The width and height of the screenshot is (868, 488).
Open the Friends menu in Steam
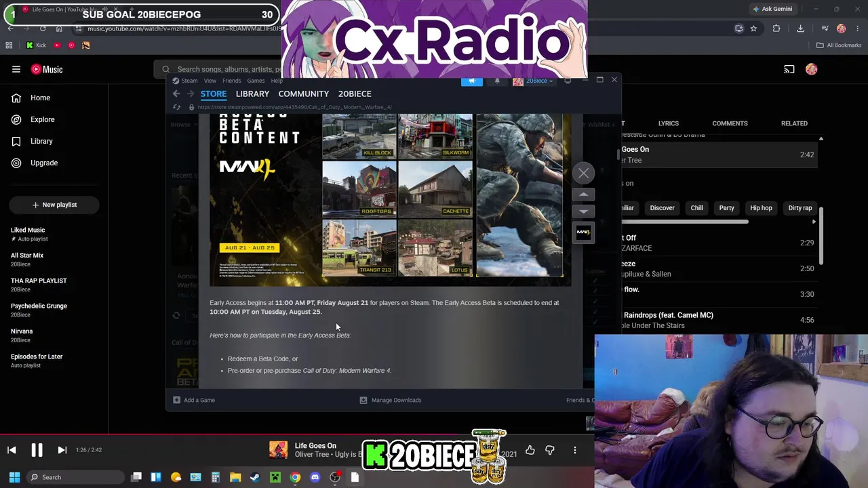pos(231,81)
